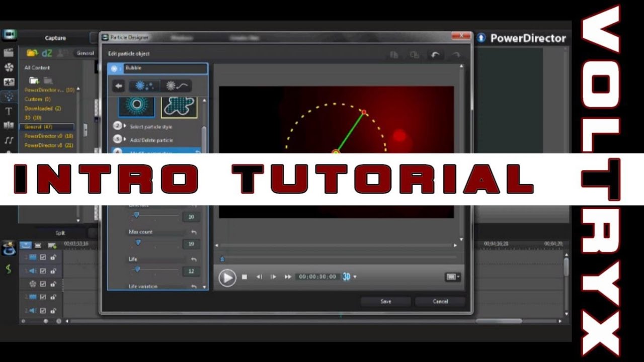Select the emit method tab with blue burst
The height and width of the screenshot is (362, 644).
click(144, 86)
